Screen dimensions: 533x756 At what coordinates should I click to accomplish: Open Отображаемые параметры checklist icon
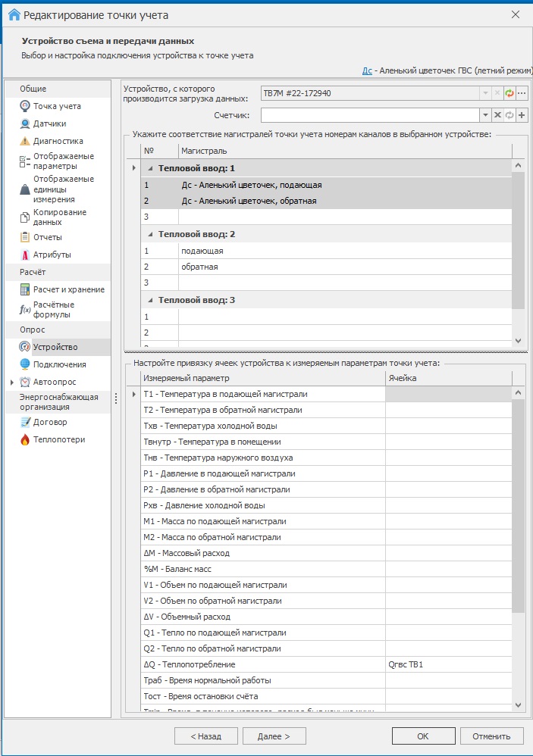24,161
